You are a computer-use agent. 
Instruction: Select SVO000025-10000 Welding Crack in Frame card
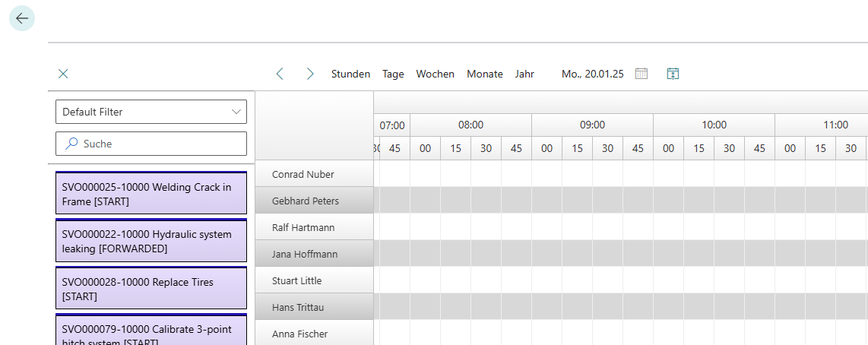coord(151,193)
